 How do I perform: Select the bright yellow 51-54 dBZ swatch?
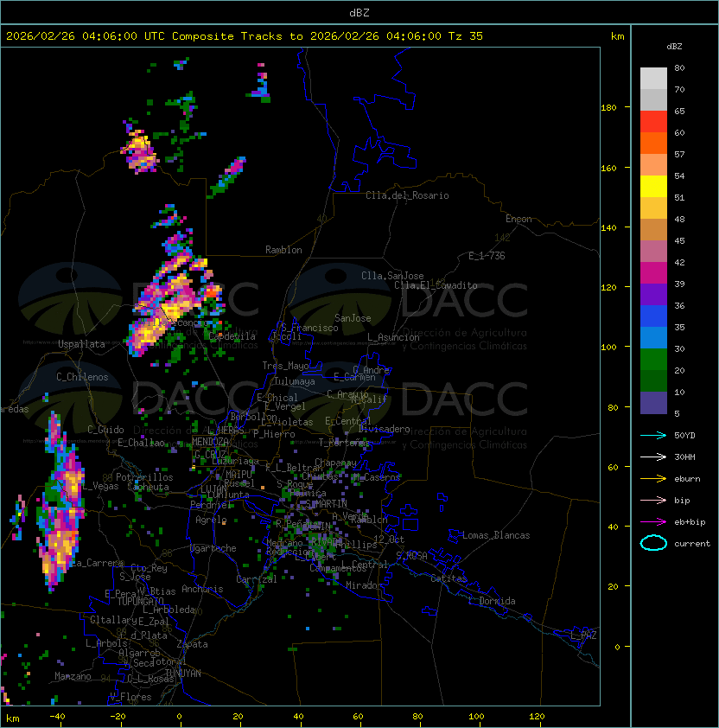click(653, 187)
